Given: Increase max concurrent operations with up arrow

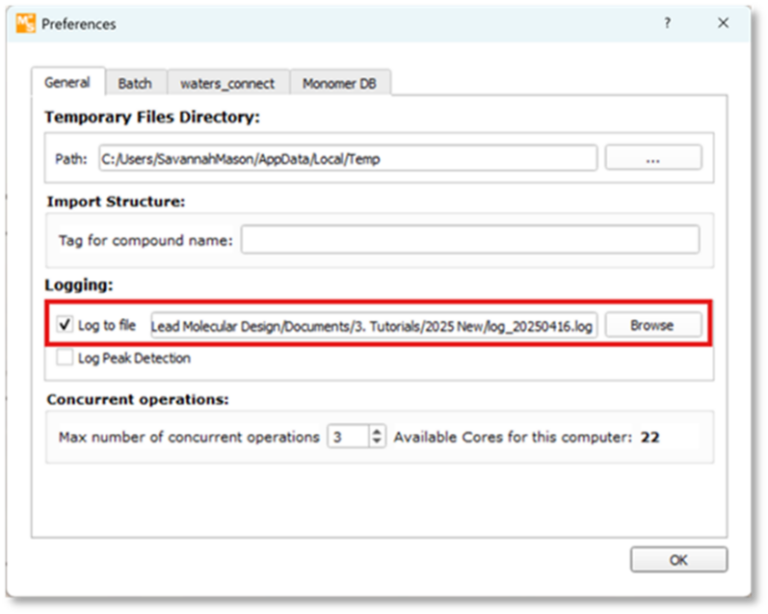Looking at the screenshot, I should (x=377, y=431).
